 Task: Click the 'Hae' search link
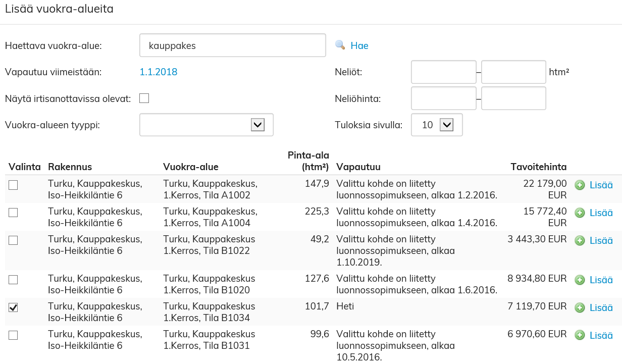point(359,46)
